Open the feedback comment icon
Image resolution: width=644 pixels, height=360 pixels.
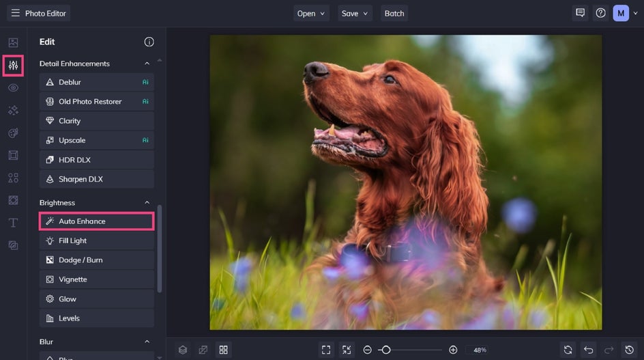(x=580, y=13)
